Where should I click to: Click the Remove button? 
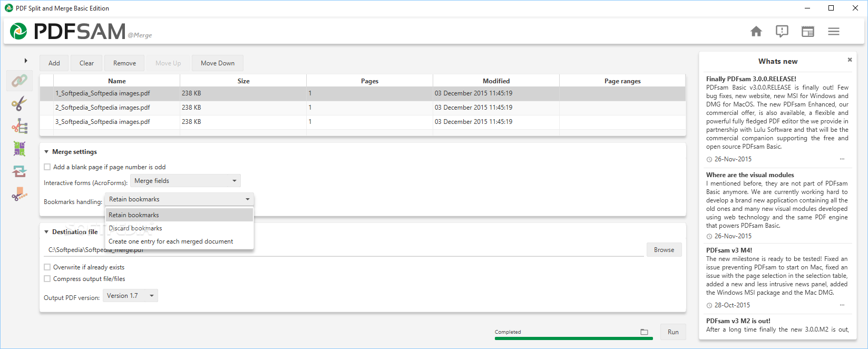pos(124,63)
